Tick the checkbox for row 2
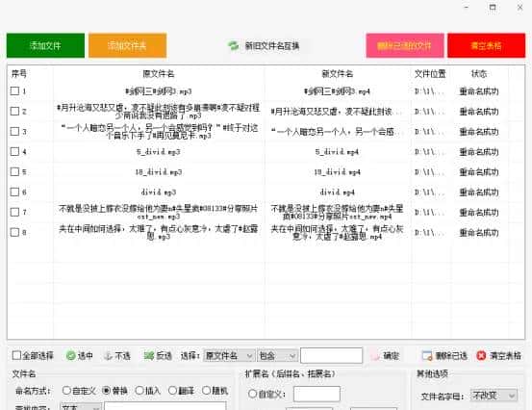Viewport: 532px width, 410px height. [14, 112]
